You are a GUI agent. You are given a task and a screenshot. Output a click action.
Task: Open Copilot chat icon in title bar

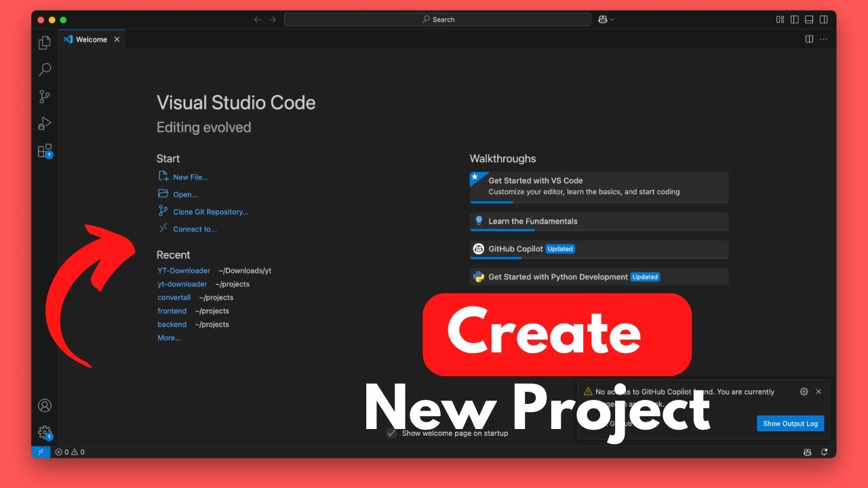pos(602,20)
